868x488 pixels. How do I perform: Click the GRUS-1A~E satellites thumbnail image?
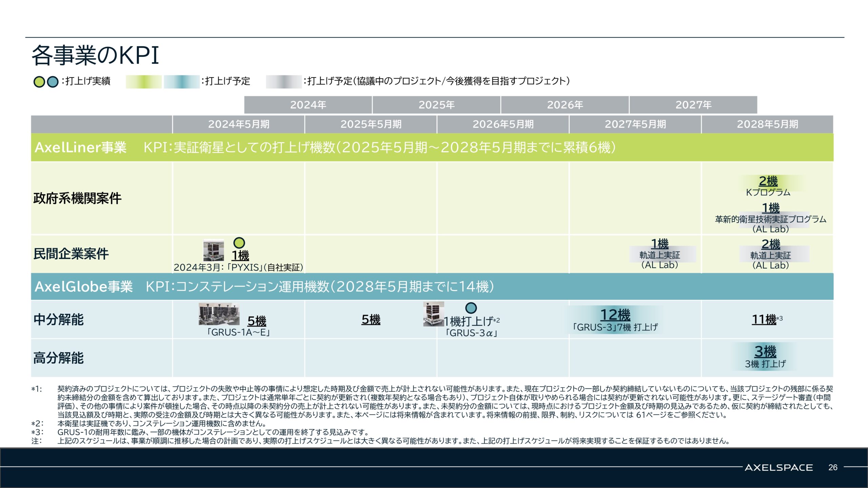(x=219, y=314)
